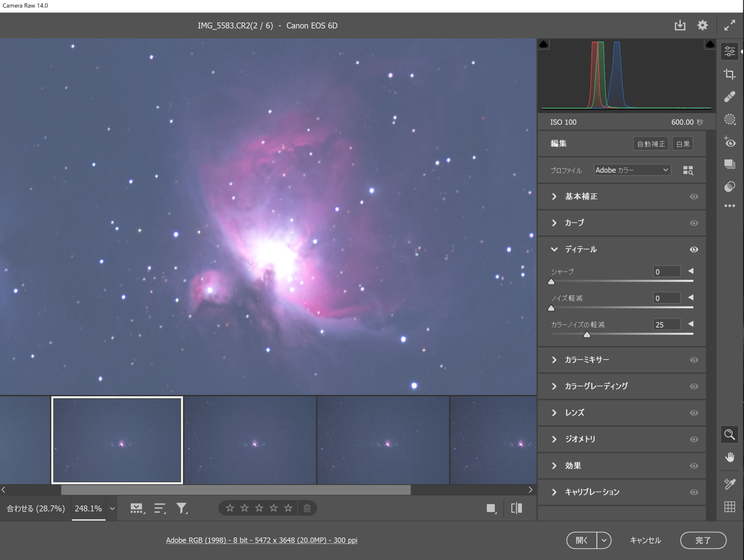The width and height of the screenshot is (744, 560).
Task: Select the Edit sliders panel icon
Action: pos(729,51)
